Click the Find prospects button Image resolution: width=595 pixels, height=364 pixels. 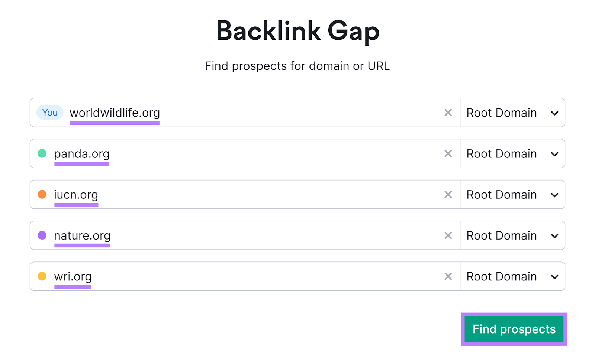[x=514, y=329]
